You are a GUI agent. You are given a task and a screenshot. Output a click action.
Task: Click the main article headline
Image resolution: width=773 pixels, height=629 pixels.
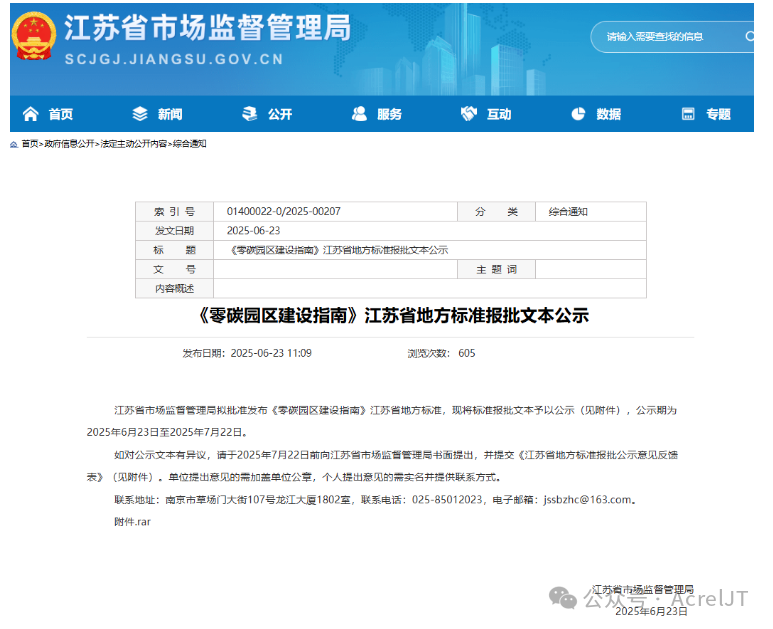[393, 315]
